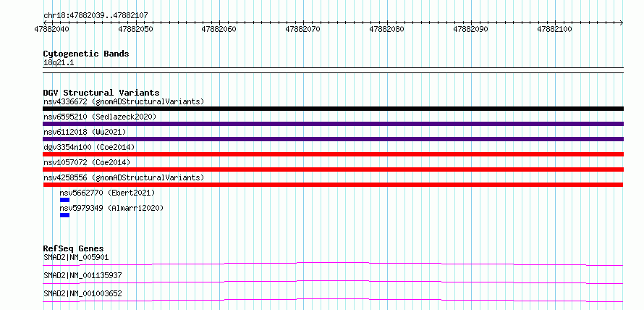The width and height of the screenshot is (644, 310).
Task: Click ruler position 47882050
Action: click(135, 29)
